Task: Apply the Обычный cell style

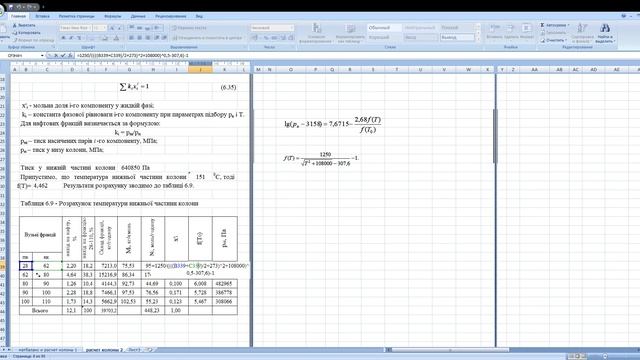Action: pos(384,28)
